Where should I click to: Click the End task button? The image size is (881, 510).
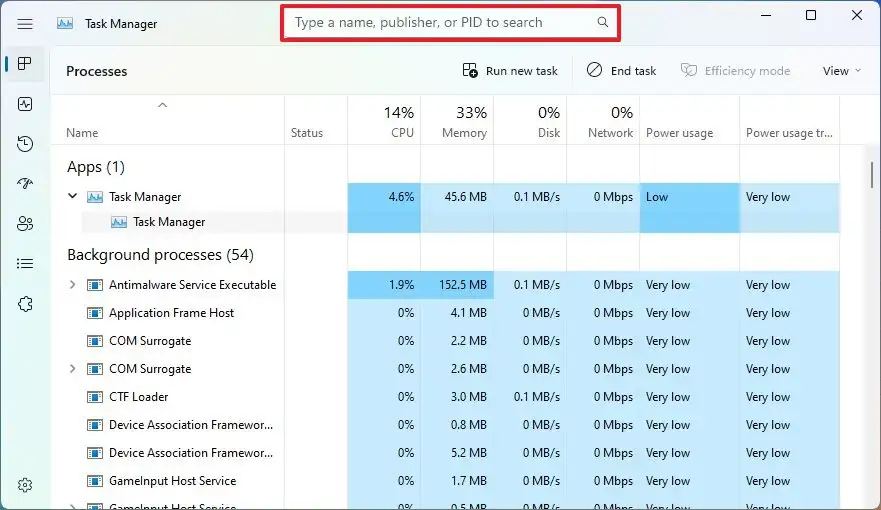point(621,71)
